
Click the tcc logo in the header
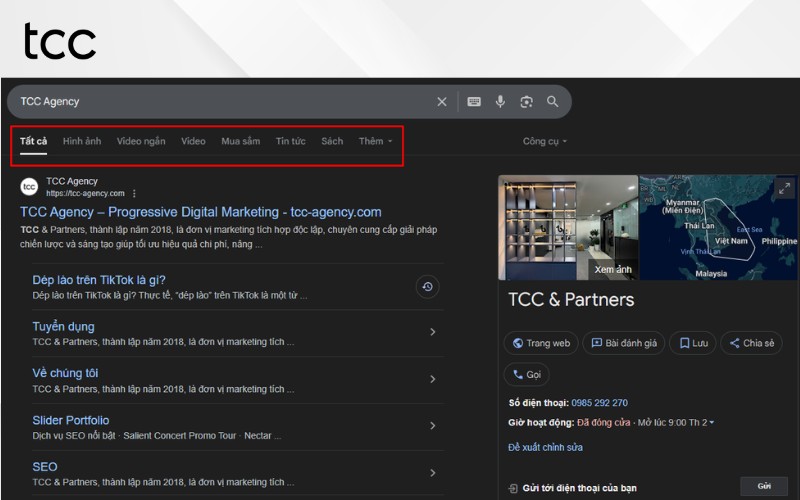[60, 41]
